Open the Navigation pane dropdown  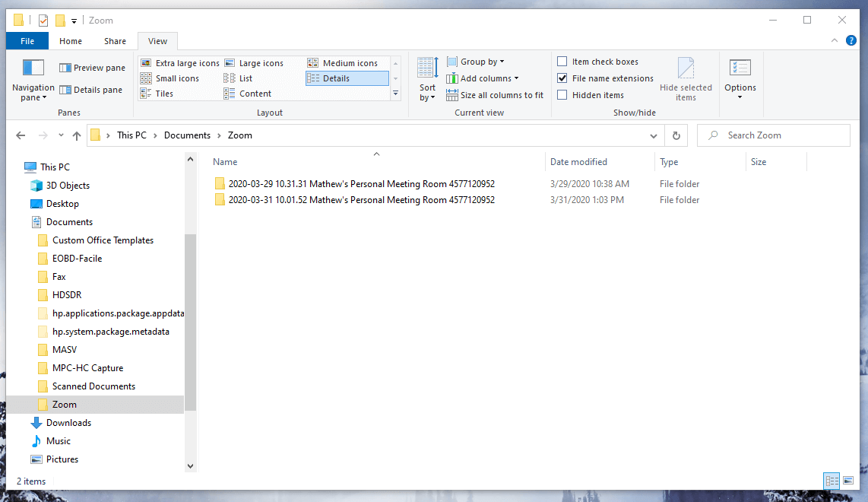click(x=33, y=80)
